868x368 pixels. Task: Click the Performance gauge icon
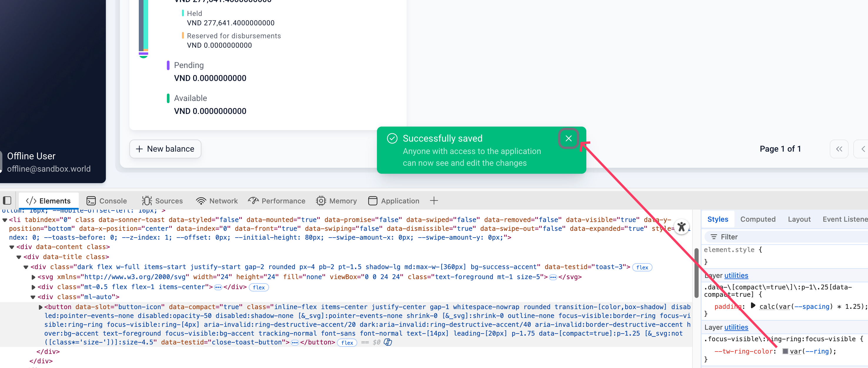(x=253, y=201)
